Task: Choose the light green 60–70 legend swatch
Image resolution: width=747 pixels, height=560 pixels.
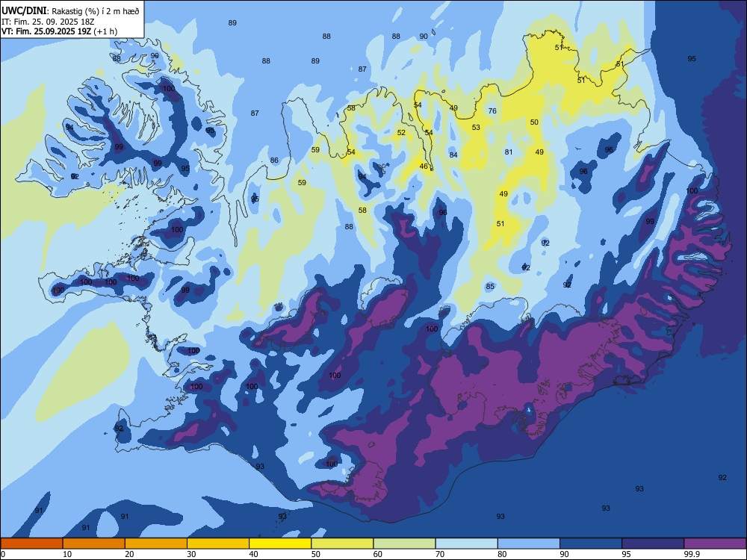Action: [x=404, y=544]
